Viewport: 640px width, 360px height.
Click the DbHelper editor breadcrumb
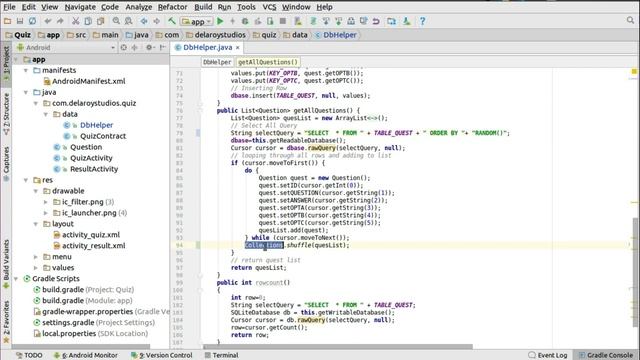tap(217, 62)
